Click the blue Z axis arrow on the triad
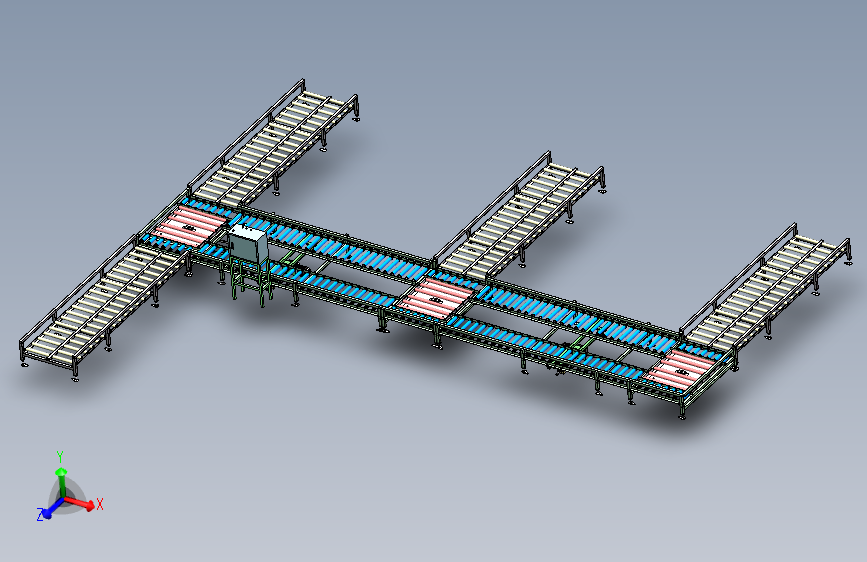This screenshot has height=562, width=867. pos(51,509)
